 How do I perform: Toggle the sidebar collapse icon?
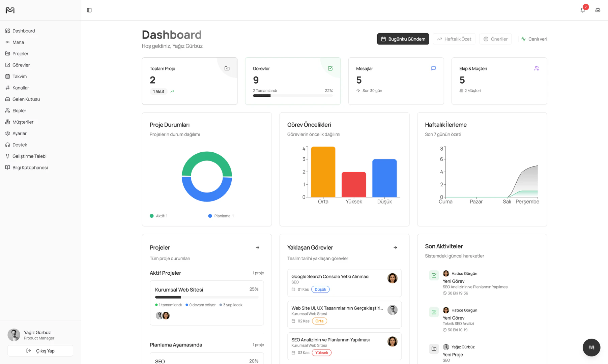point(89,10)
